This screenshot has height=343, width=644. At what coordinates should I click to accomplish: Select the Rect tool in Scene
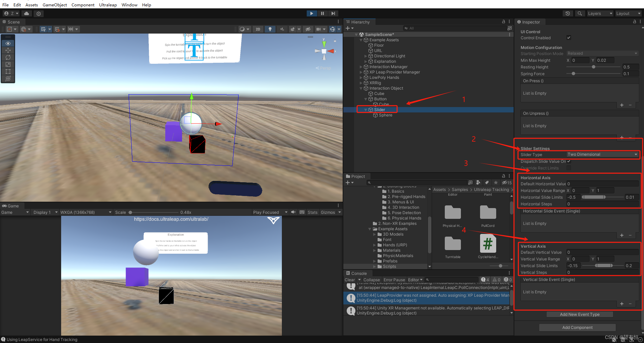[x=8, y=71]
